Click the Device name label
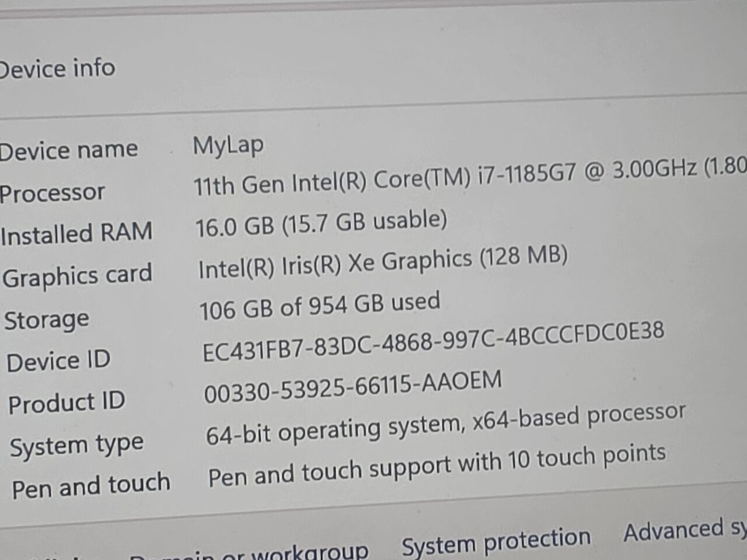The height and width of the screenshot is (560, 747). (x=69, y=150)
